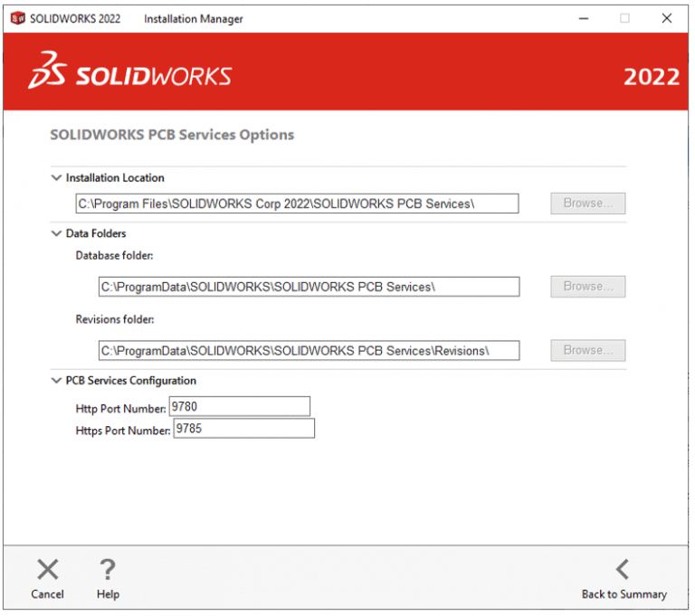Viewport: 695px width, 616px height.
Task: Browse for the Database folder
Action: 588,287
